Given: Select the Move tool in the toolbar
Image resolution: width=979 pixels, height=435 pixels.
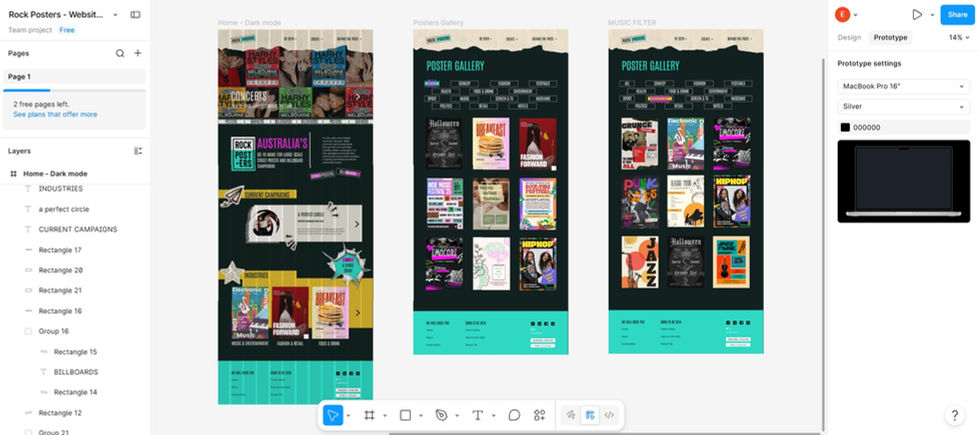Looking at the screenshot, I should click(333, 415).
